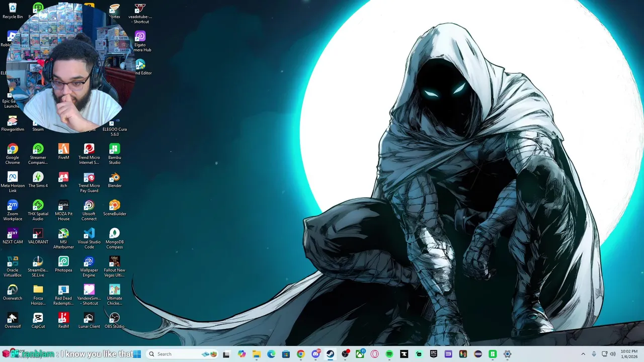Open Spotify from the taskbar

point(389,354)
